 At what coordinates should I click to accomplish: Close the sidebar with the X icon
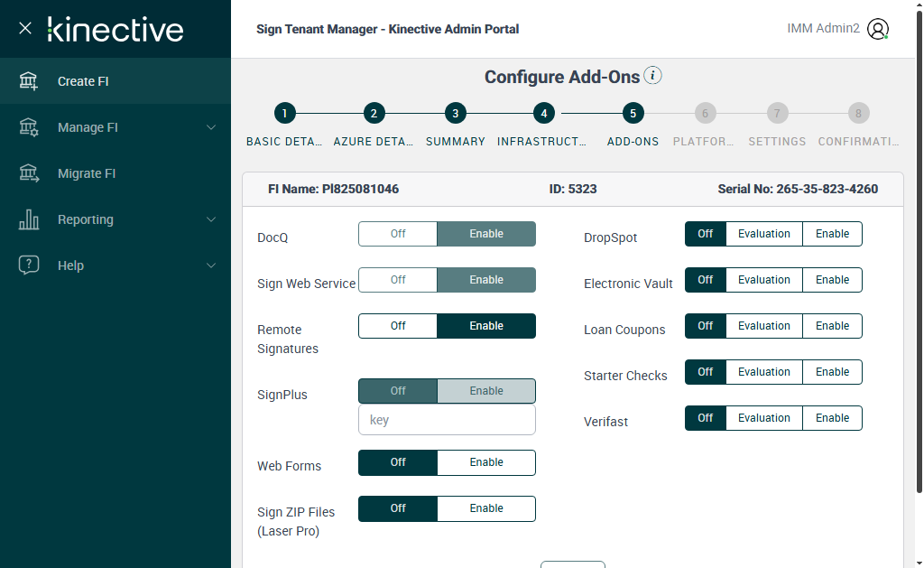click(24, 28)
